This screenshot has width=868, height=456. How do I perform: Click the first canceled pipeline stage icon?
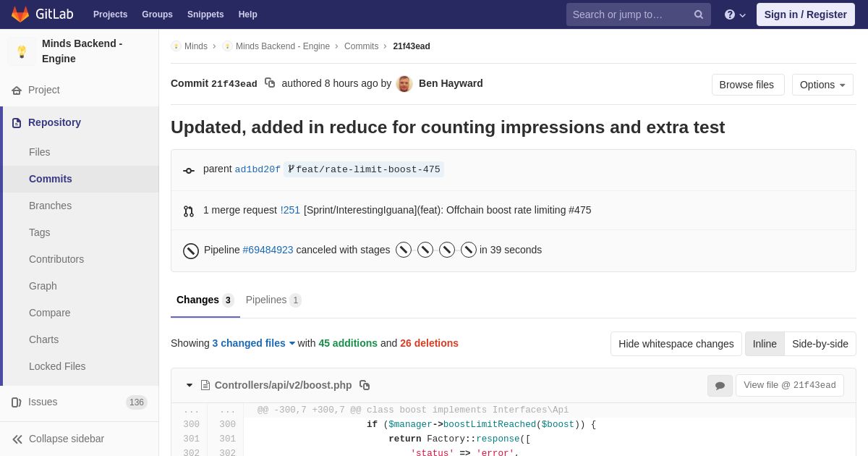click(404, 250)
